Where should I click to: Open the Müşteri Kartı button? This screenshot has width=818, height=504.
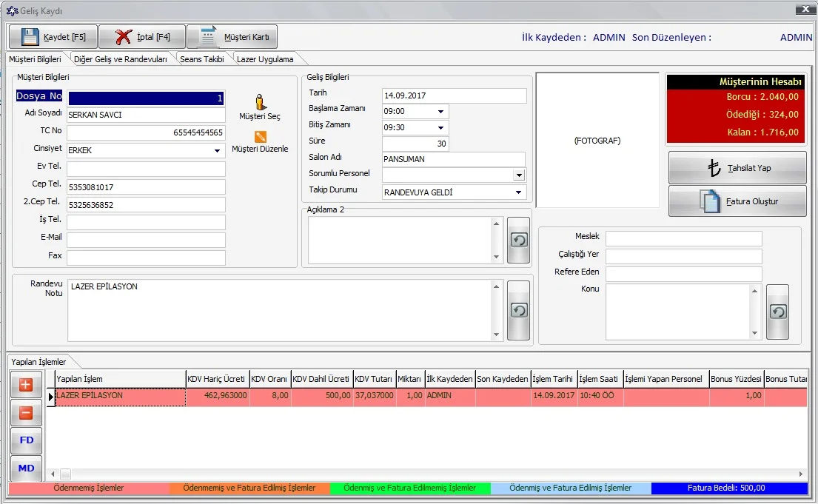coord(232,37)
